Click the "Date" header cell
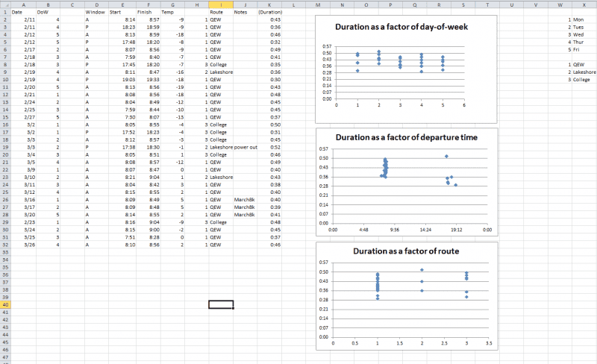The height and width of the screenshot is (364, 597). (x=18, y=13)
